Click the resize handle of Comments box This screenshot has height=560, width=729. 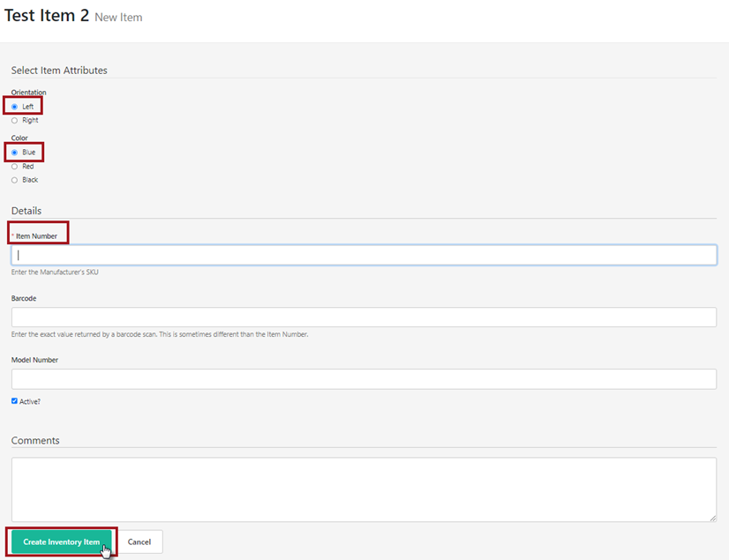coord(712,518)
